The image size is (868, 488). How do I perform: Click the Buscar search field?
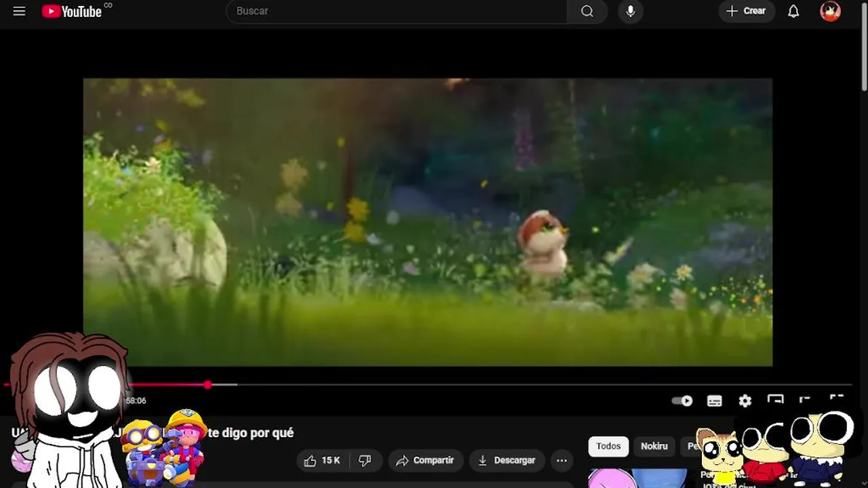tap(397, 11)
